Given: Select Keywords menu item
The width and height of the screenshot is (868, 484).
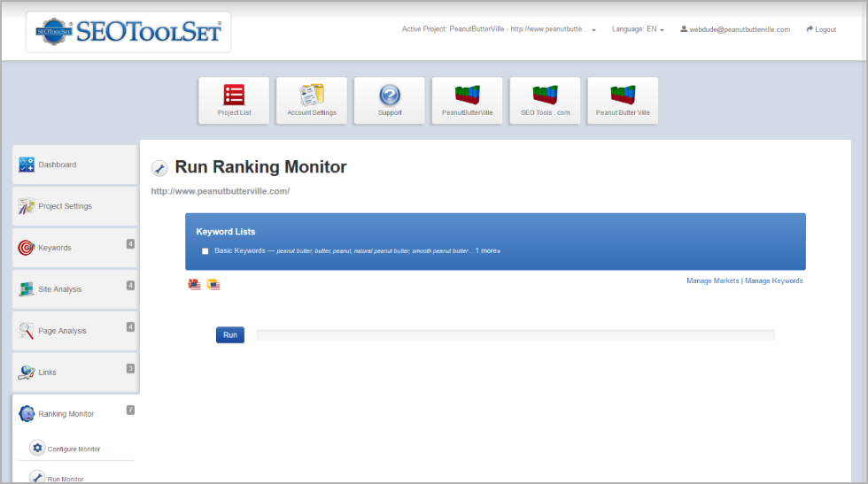Looking at the screenshot, I should 75,247.
